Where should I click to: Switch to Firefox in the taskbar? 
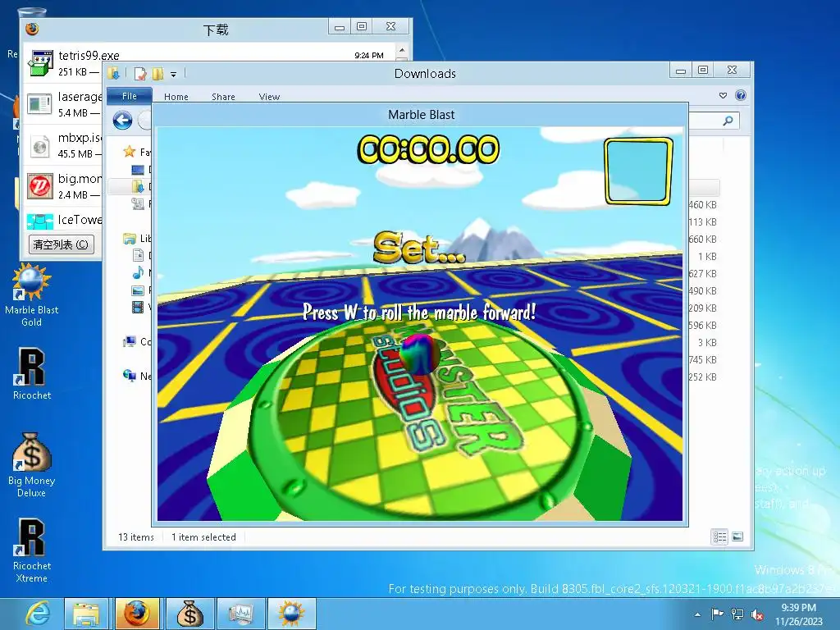point(137,614)
